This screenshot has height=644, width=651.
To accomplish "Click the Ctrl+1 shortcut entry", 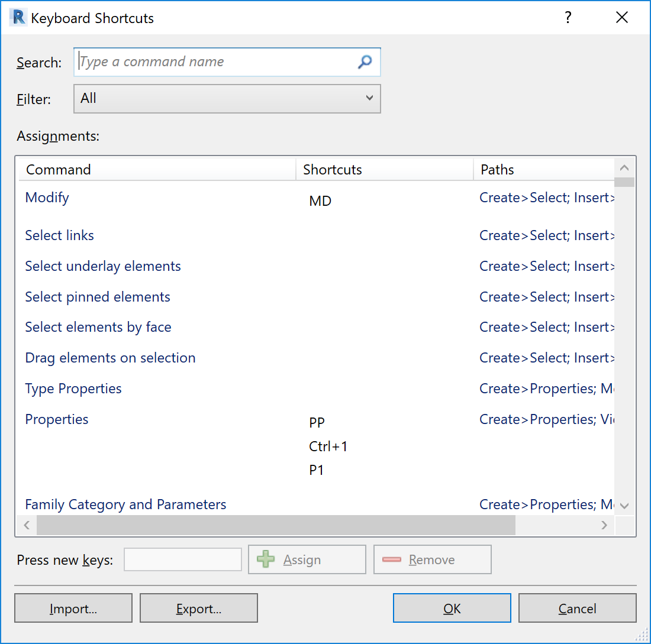I will click(328, 446).
